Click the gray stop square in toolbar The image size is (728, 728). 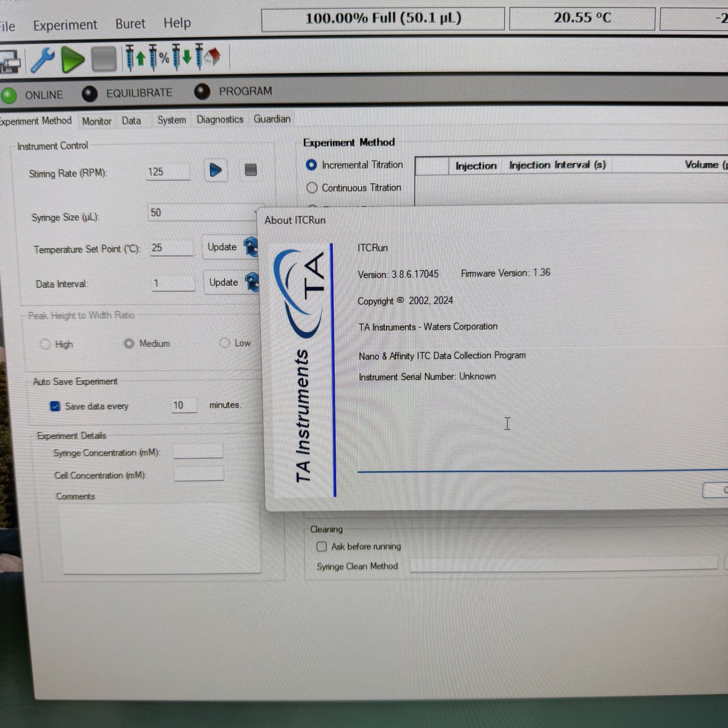pos(104,59)
